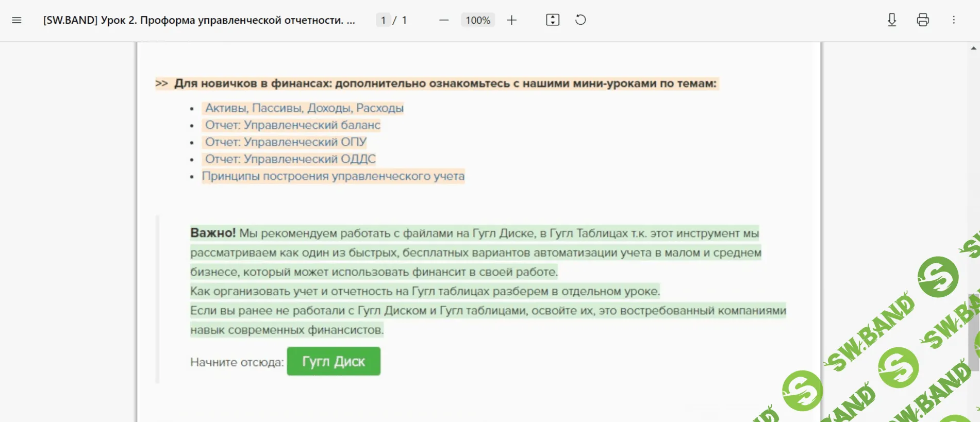Open 'Принципы построения управленческого учета' link

pyautogui.click(x=333, y=176)
